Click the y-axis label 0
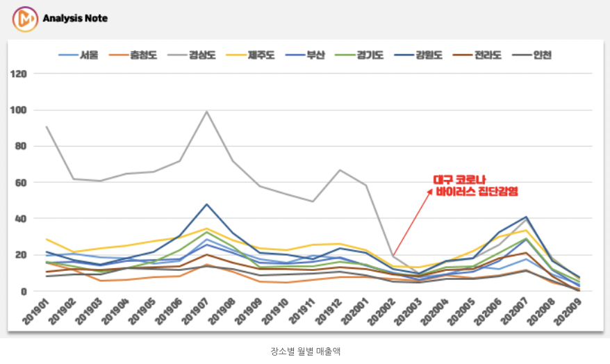Image resolution: width=610 pixels, height=364 pixels. (24, 292)
